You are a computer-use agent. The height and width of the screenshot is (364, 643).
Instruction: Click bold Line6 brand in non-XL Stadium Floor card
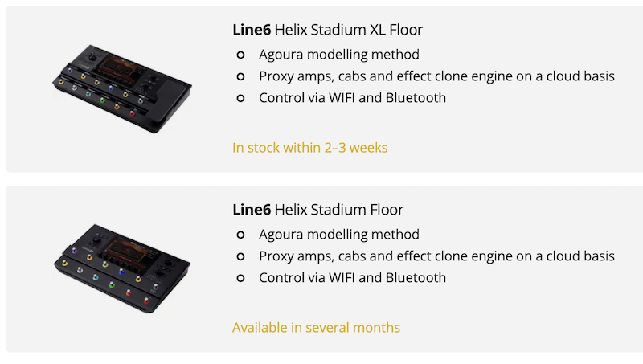[x=251, y=211]
